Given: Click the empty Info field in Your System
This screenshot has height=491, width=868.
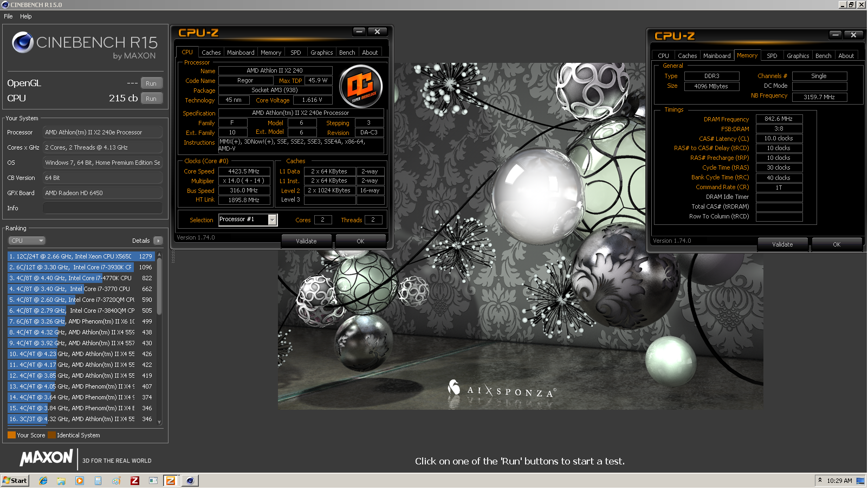Looking at the screenshot, I should coord(102,208).
